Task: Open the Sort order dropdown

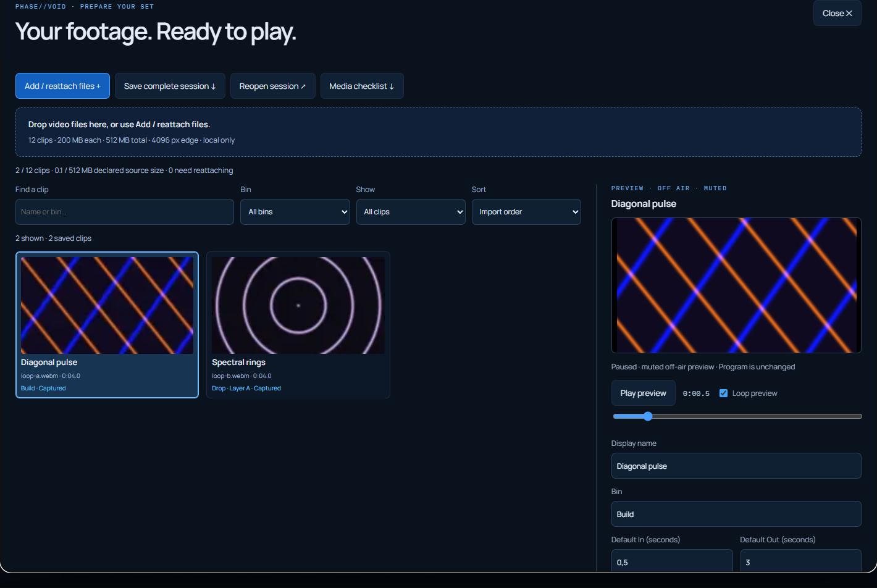Action: pos(526,212)
